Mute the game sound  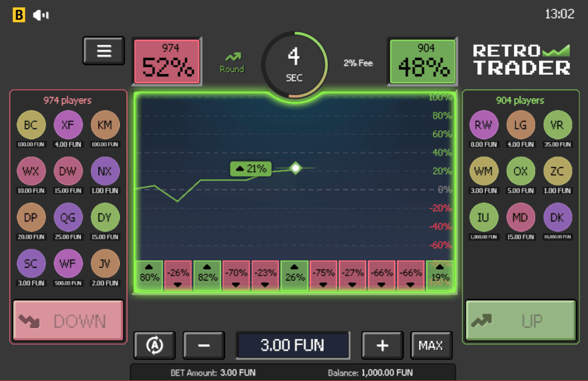(x=41, y=15)
